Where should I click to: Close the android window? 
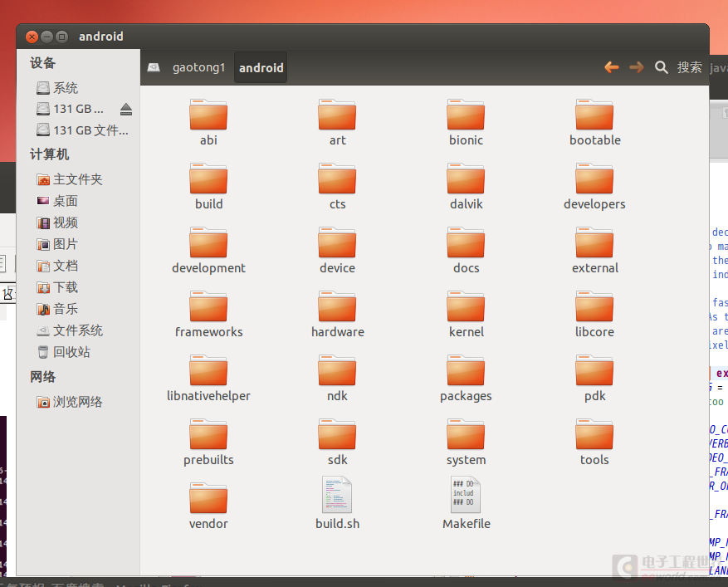coord(32,37)
